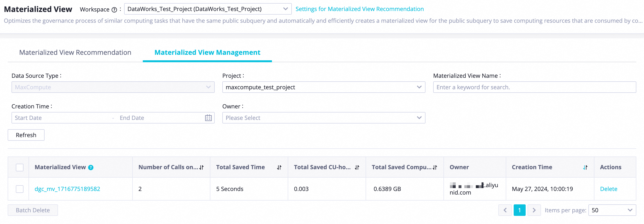The width and height of the screenshot is (644, 224).
Task: Sort by Total Saved Computing icon
Action: click(x=435, y=168)
